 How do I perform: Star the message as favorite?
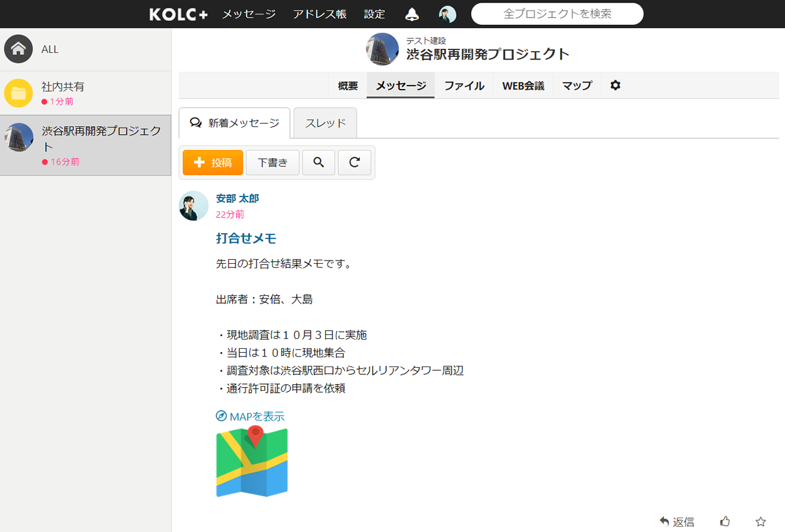click(x=760, y=522)
